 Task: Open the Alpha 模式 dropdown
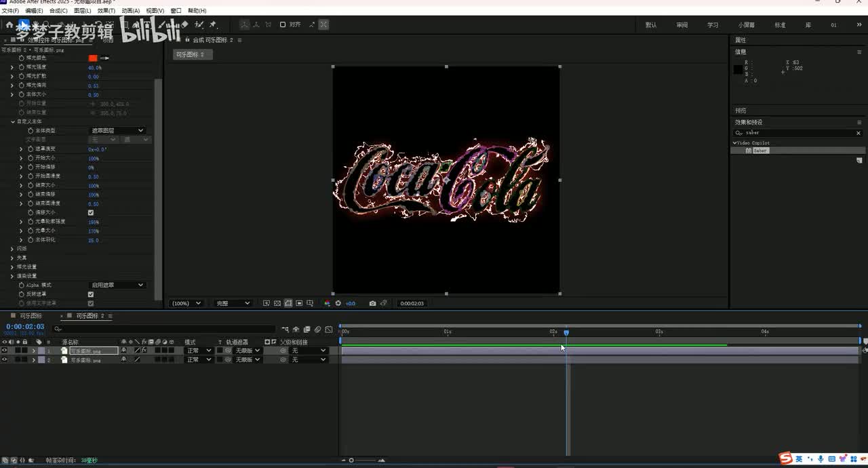pos(117,285)
